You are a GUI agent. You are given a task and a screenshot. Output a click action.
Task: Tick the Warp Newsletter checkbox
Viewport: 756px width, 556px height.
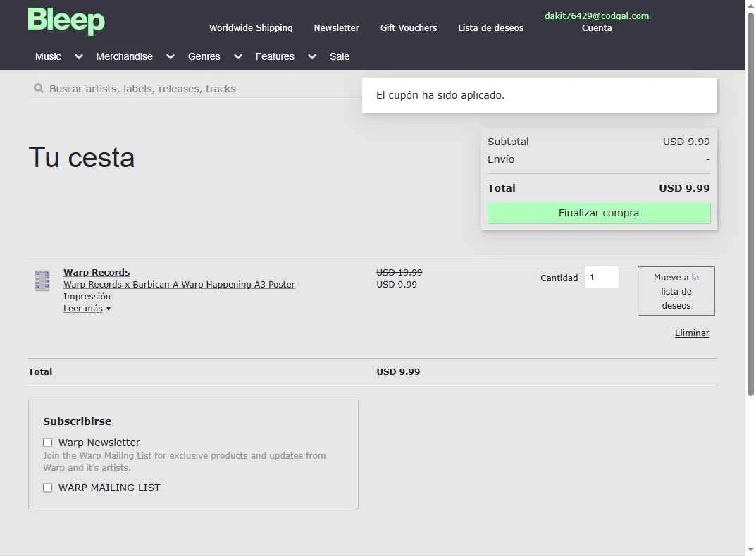click(48, 443)
